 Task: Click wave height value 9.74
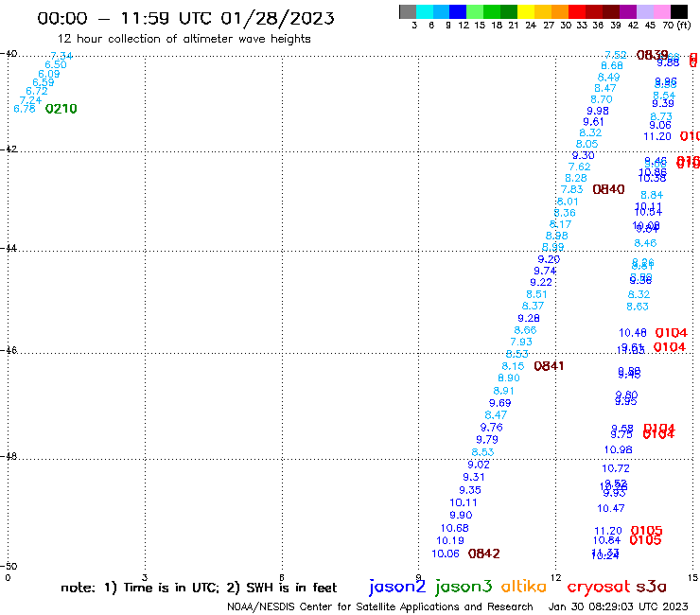point(545,271)
